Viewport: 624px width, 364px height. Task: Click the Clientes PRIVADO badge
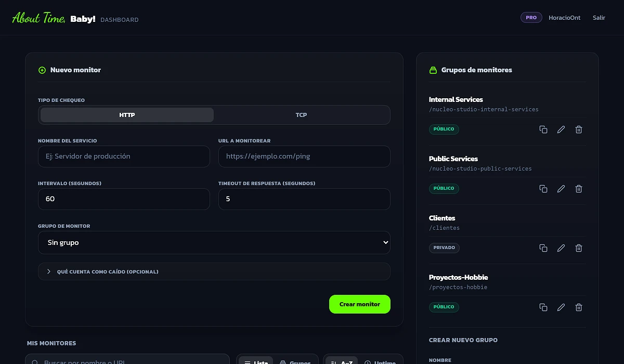click(444, 248)
